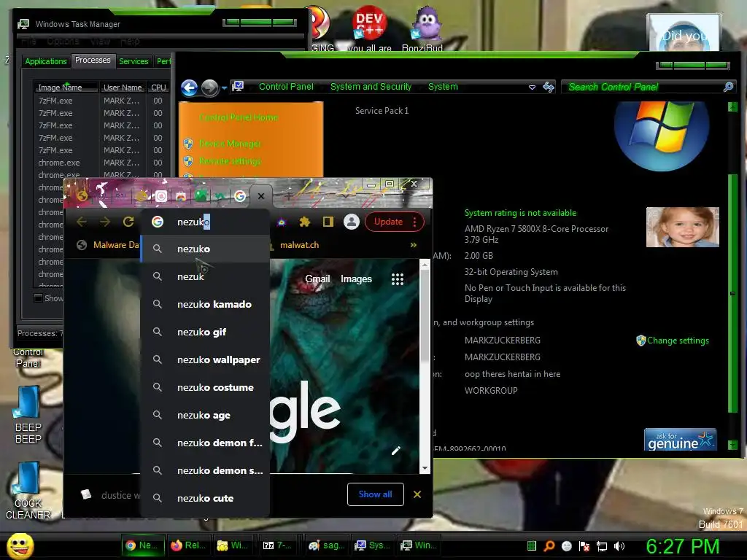Image resolution: width=747 pixels, height=560 pixels.
Task: Close the active Chrome tab
Action: pyautogui.click(x=261, y=195)
